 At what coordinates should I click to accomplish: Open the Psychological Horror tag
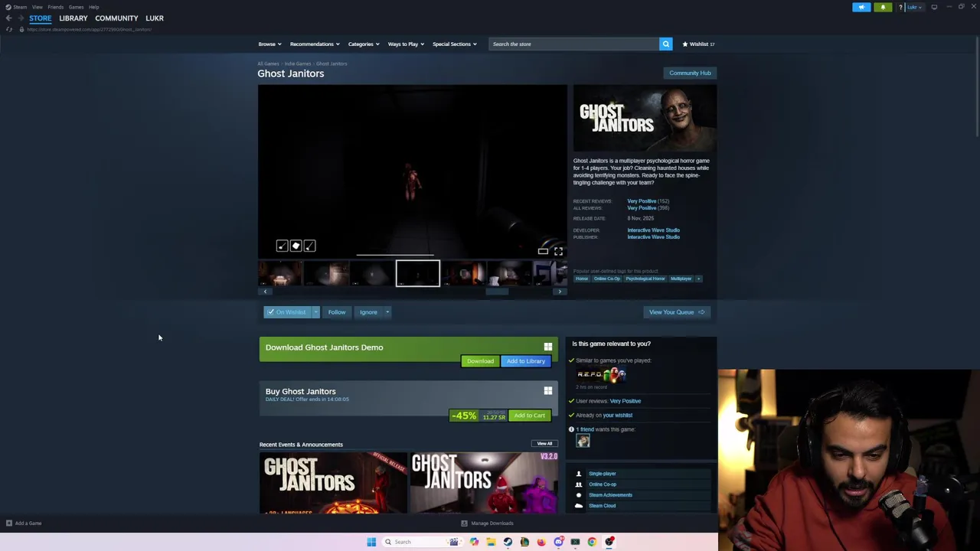[x=645, y=279]
